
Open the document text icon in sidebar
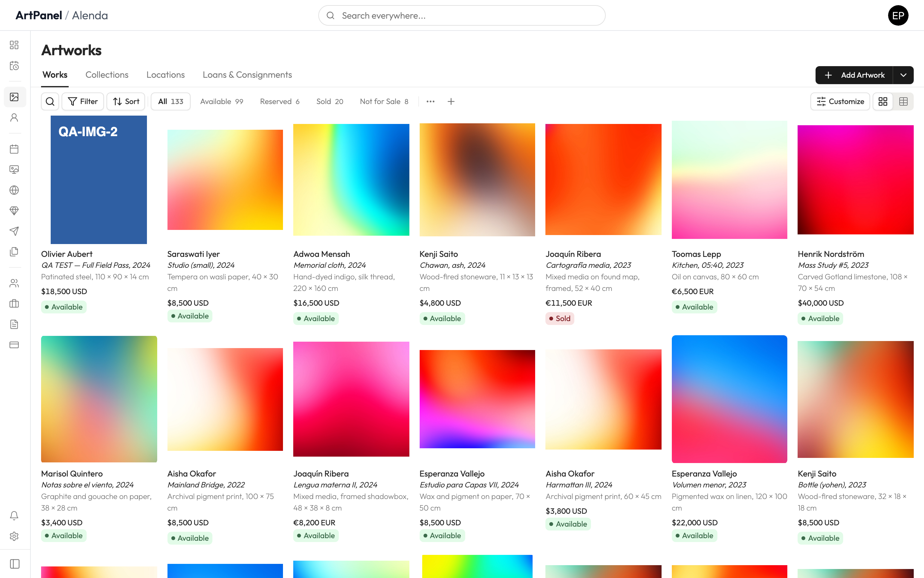pyautogui.click(x=14, y=325)
